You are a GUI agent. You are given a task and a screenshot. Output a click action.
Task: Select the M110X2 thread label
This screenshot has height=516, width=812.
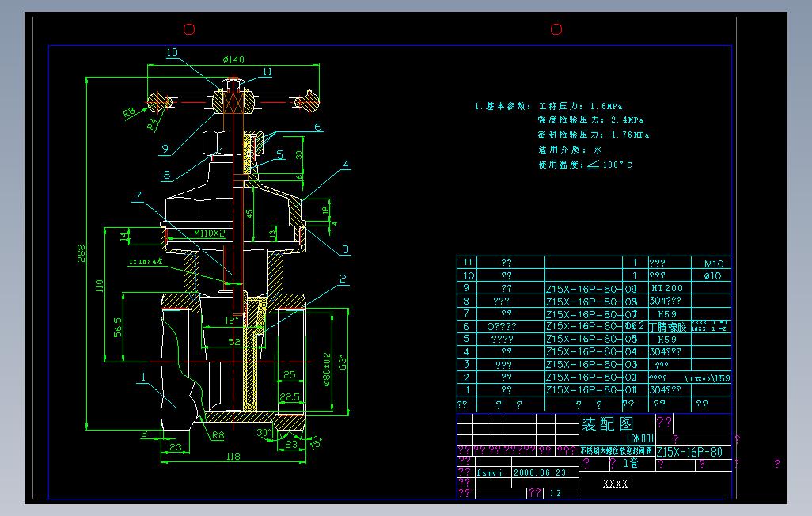[209, 233]
